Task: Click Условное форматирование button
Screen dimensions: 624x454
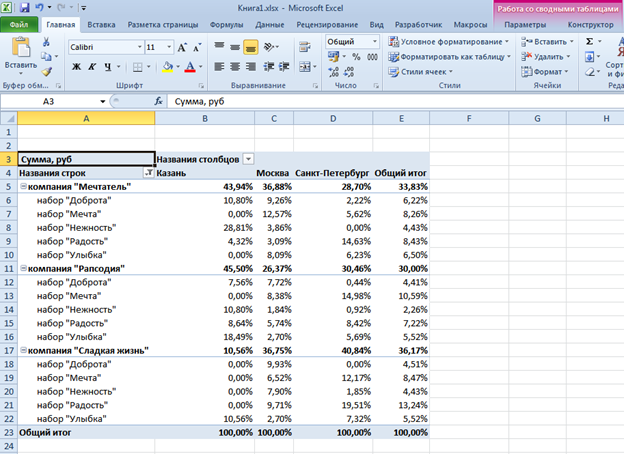Action: tap(448, 42)
